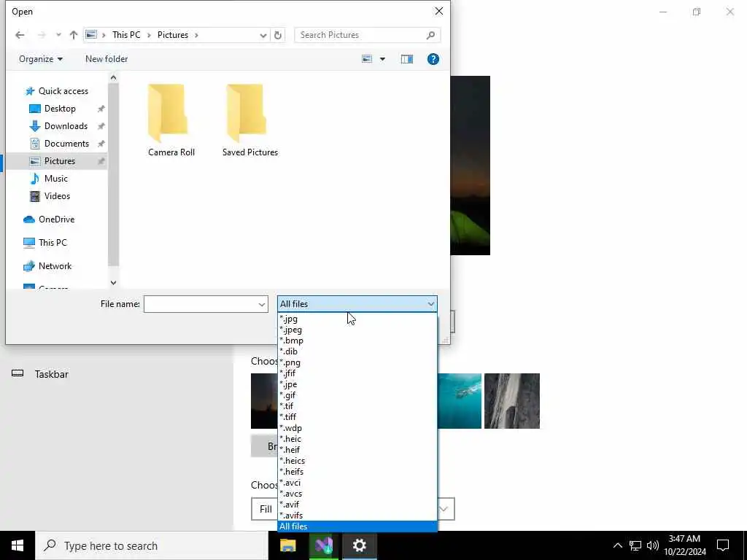Select the Camera Roll folder
The image size is (747, 560).
pos(171,120)
